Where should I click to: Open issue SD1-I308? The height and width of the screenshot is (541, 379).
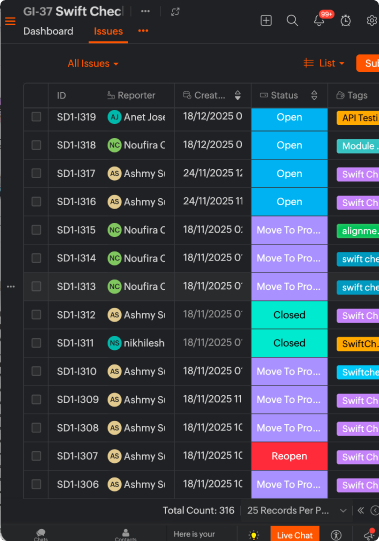[x=78, y=428]
